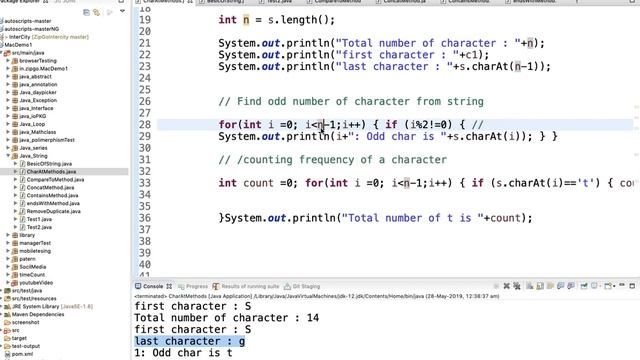Select the autoscripts-masterNG project
Screen dimensions: 640x360
pyautogui.click(x=31, y=29)
